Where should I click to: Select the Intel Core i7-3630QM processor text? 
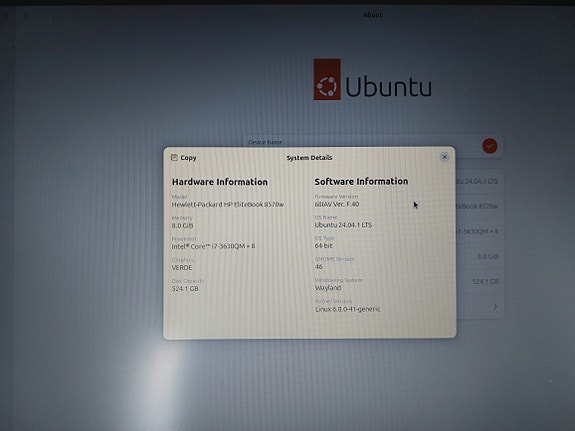(x=213, y=246)
